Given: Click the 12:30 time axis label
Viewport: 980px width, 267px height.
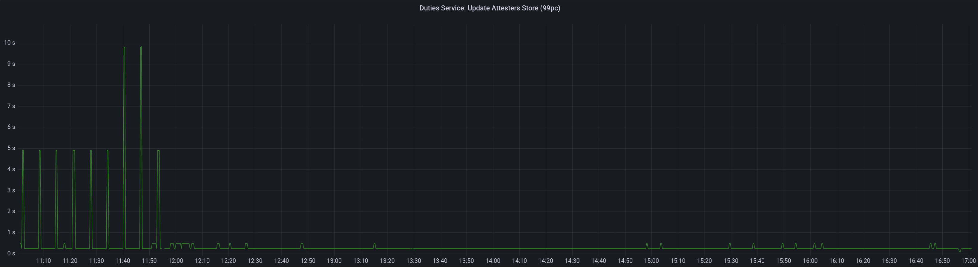Looking at the screenshot, I should [x=255, y=261].
